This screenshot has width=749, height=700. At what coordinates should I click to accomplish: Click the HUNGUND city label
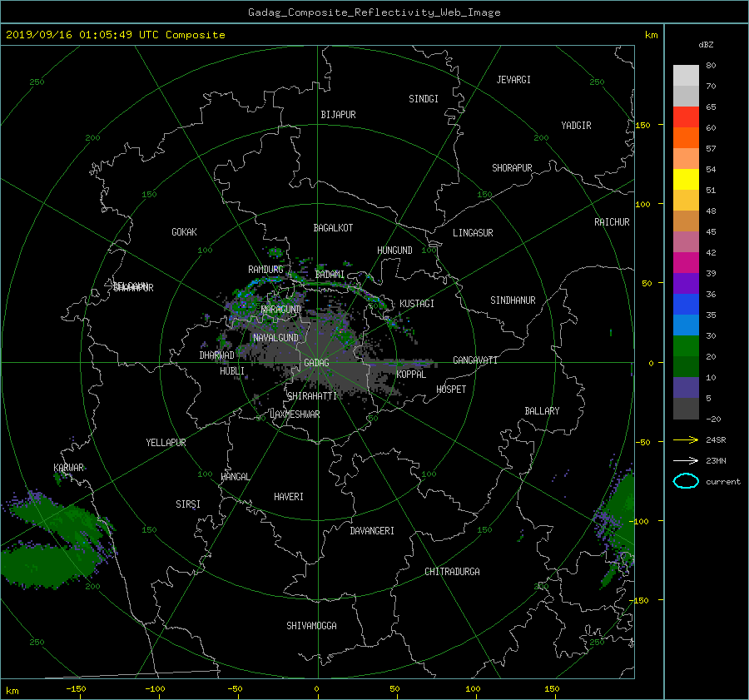394,251
